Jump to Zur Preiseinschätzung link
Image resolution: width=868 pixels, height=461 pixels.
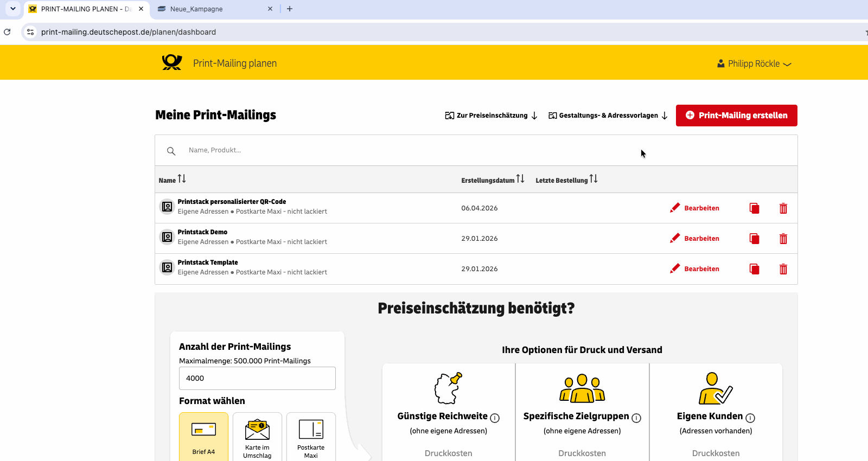(492, 116)
